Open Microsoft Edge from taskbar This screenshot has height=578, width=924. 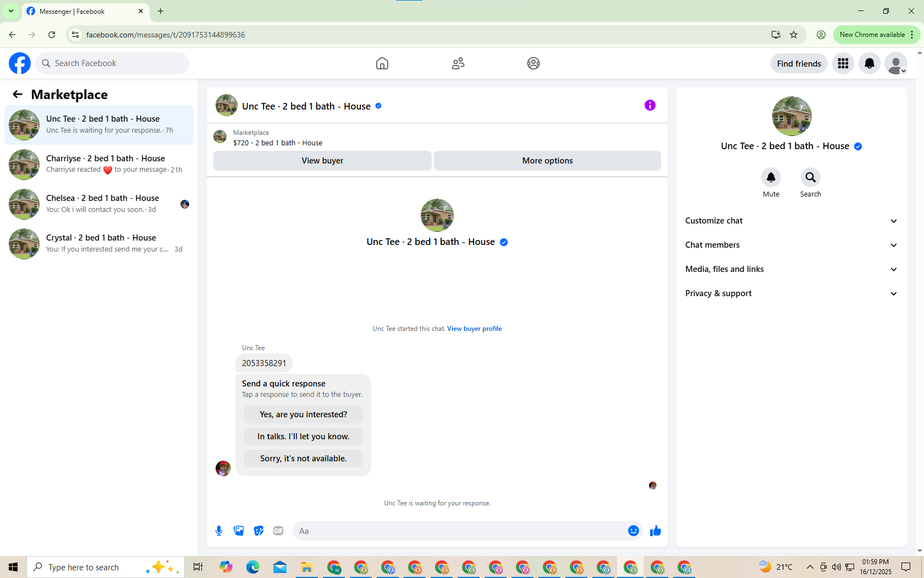click(x=253, y=567)
